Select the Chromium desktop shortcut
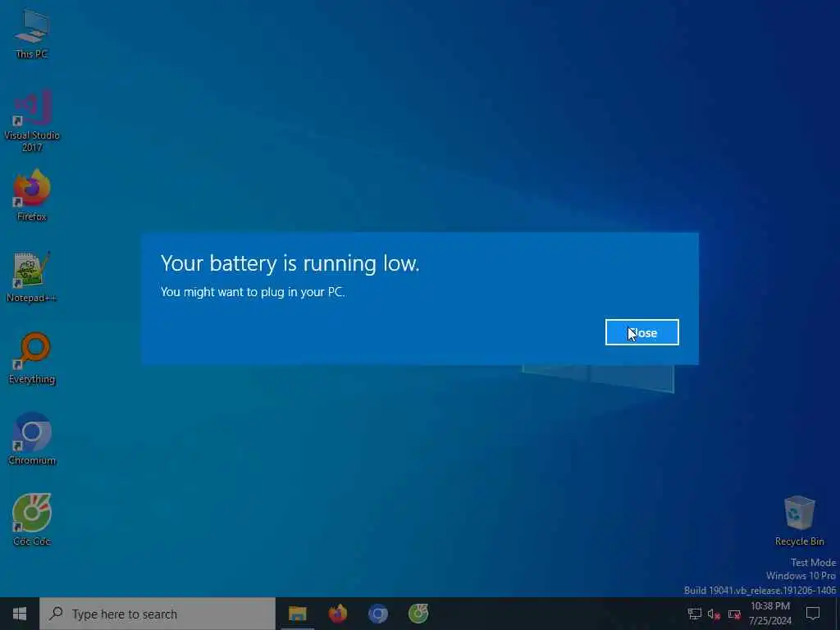Image resolution: width=840 pixels, height=630 pixels. (32, 440)
